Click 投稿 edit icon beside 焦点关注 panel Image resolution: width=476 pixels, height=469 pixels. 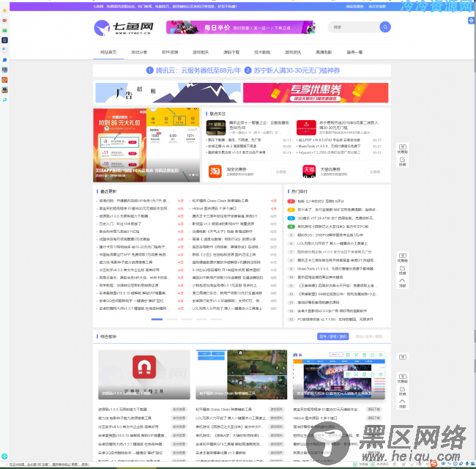coord(403,161)
